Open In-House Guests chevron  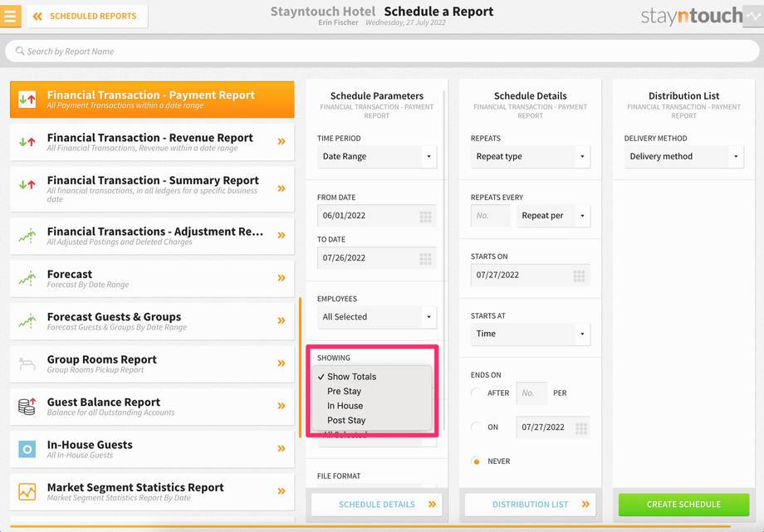282,449
